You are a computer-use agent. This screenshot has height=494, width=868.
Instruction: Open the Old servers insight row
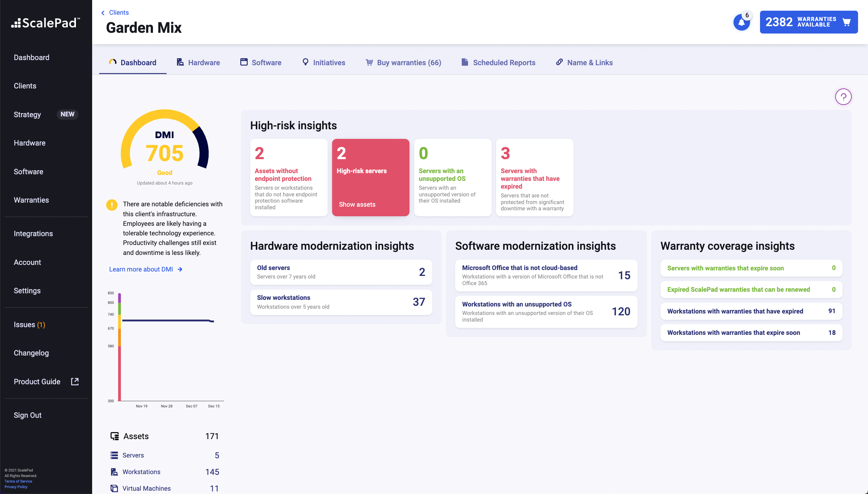[x=341, y=272]
